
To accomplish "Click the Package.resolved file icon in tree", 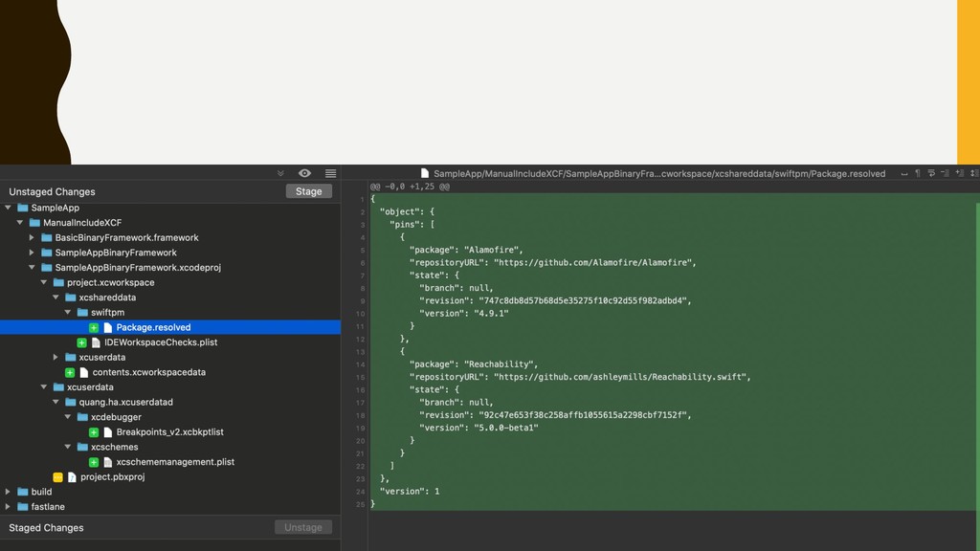I will (x=107, y=327).
